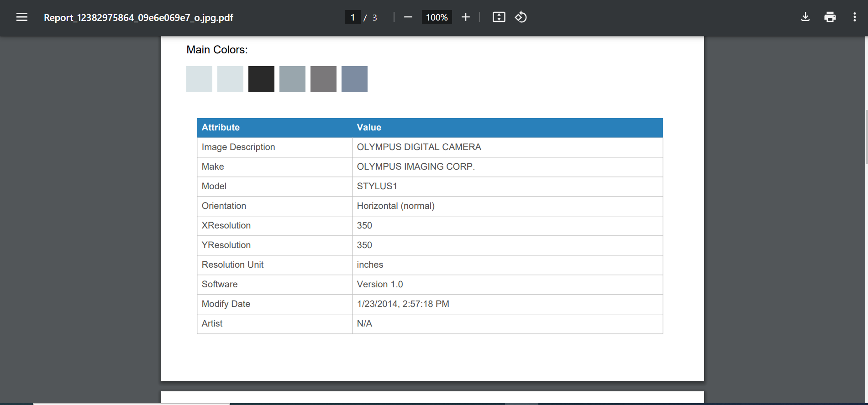This screenshot has height=405, width=868.
Task: Select the black color swatch
Action: point(261,79)
